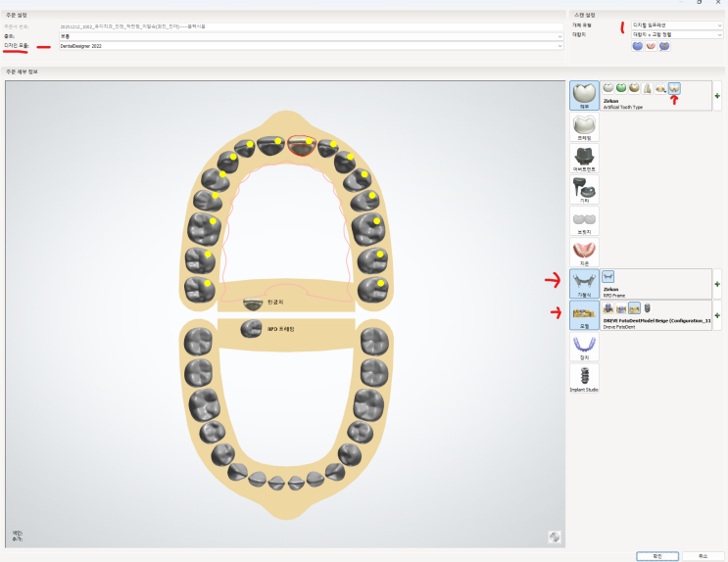This screenshot has width=728, height=562.
Task: Select the RPD Frame type icon
Action: point(607,276)
